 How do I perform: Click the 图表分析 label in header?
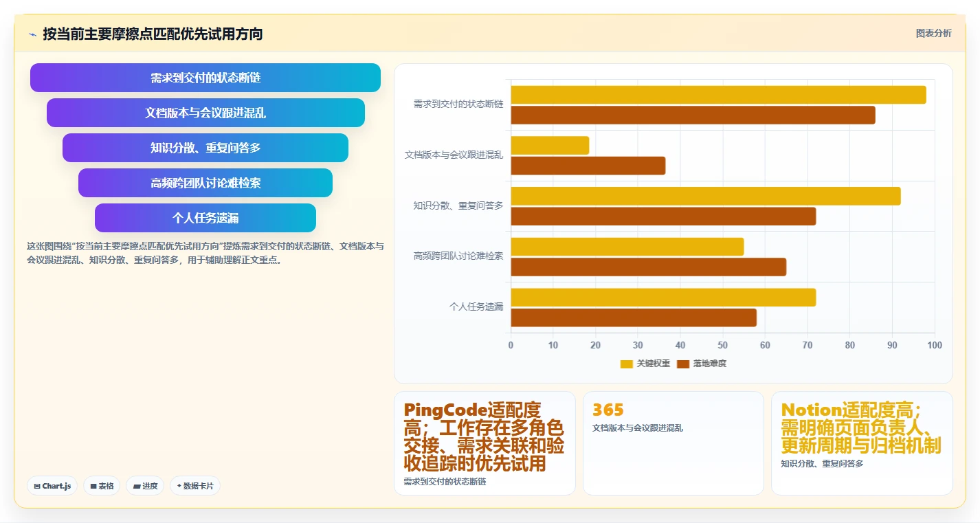(x=933, y=33)
